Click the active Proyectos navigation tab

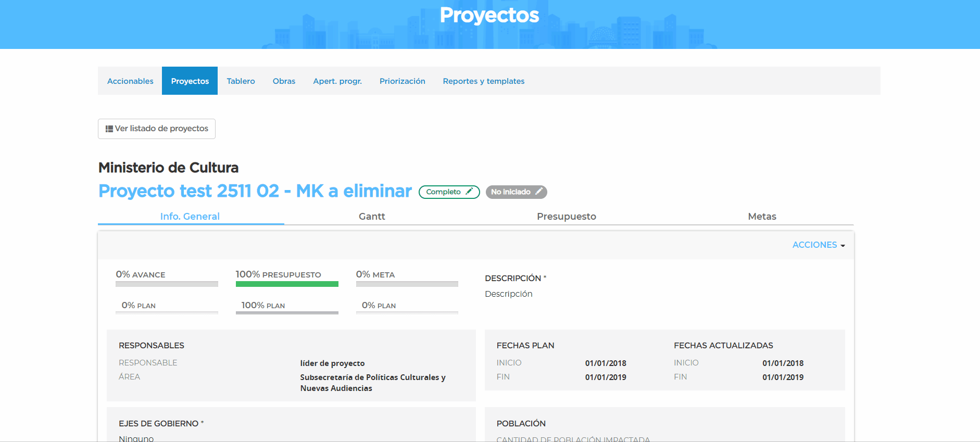pos(190,81)
